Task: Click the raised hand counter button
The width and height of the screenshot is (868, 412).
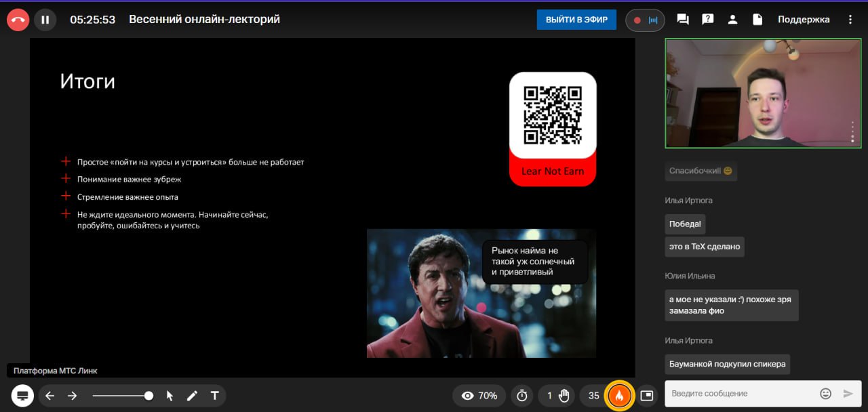Action: (557, 396)
